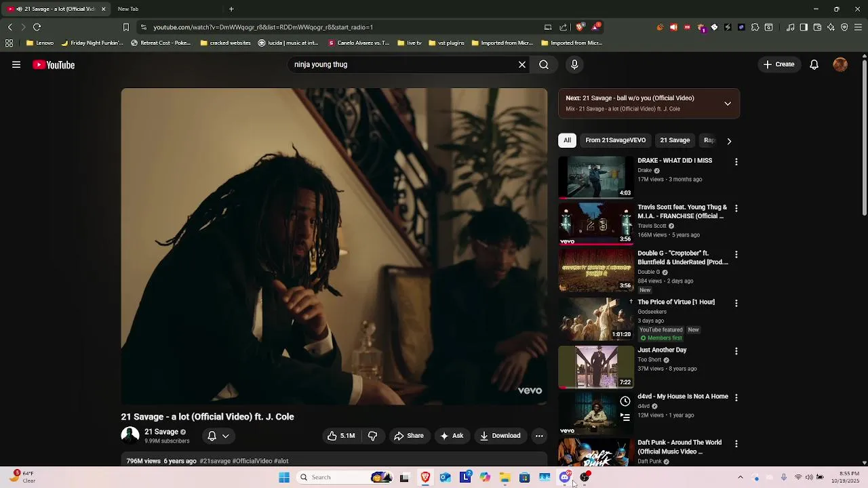This screenshot has height=488, width=868.
Task: Open options menu for Just Another Day
Action: (x=736, y=351)
